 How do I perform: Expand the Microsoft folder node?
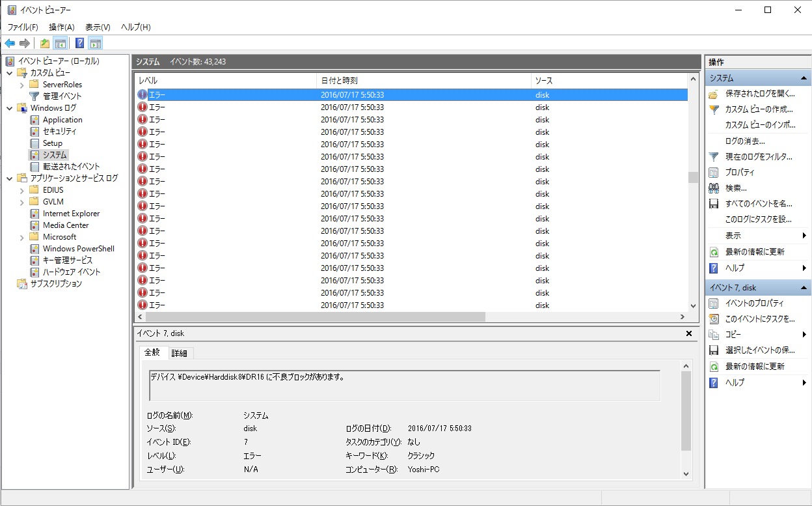[x=21, y=237]
